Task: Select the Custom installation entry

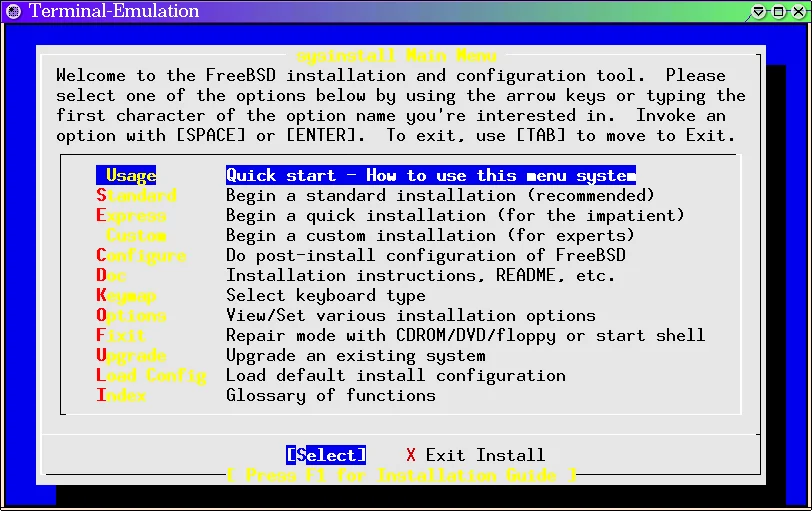Action: 136,236
